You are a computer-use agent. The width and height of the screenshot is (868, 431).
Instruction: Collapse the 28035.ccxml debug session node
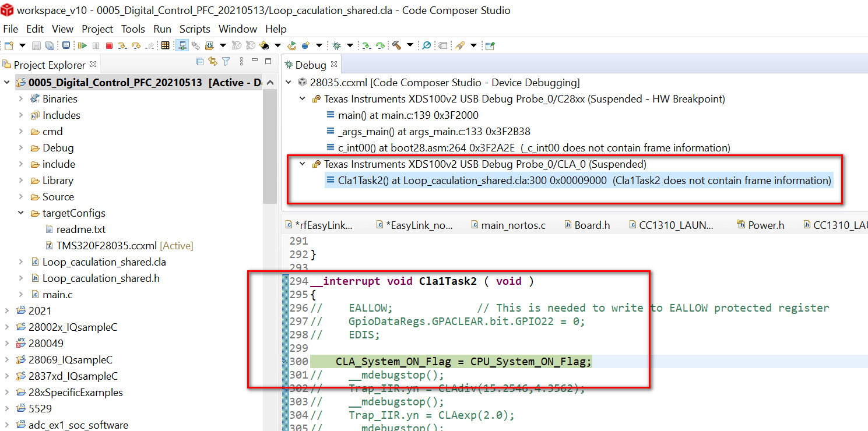[289, 83]
